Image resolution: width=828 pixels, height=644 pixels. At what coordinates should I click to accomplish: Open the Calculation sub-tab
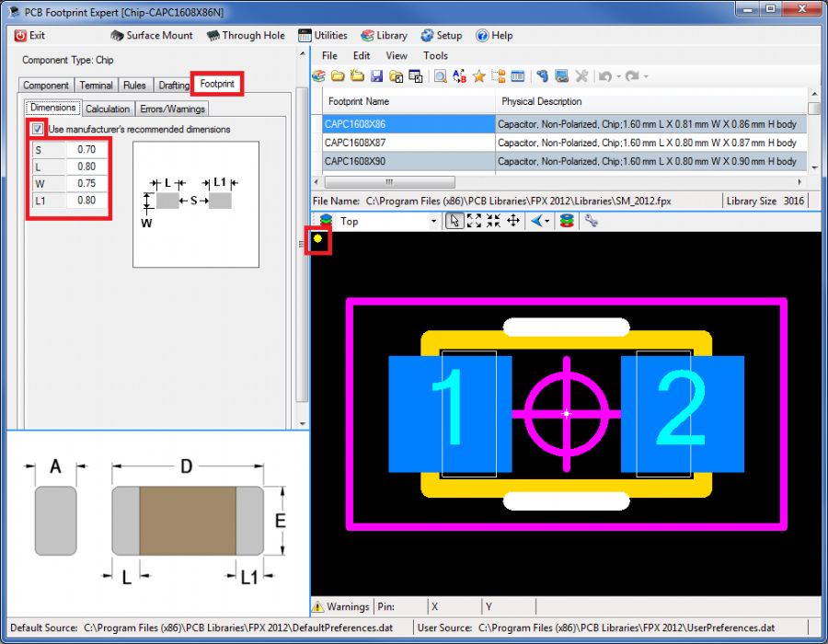tap(108, 109)
